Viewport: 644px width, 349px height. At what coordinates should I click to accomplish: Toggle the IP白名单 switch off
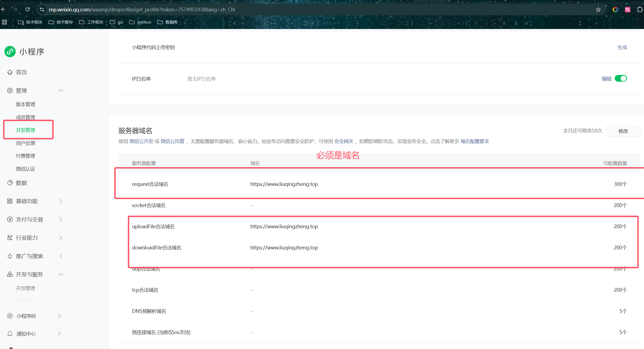[x=621, y=79]
